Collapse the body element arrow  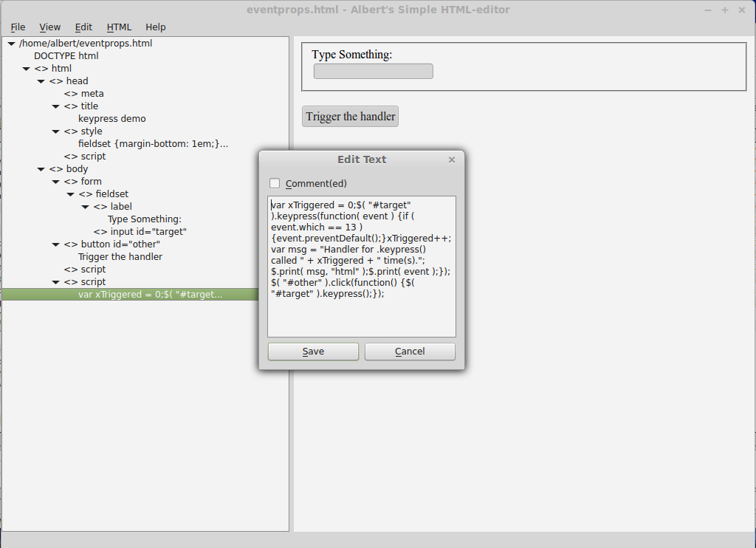point(41,169)
